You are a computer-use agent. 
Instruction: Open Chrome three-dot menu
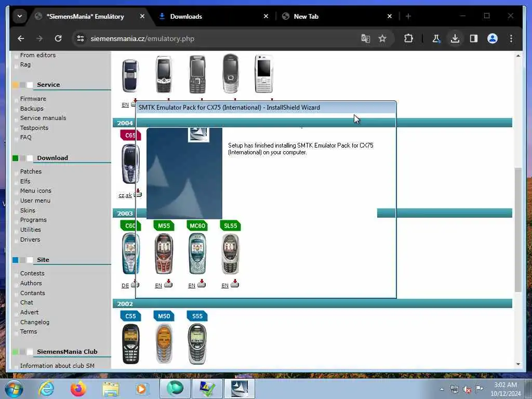click(x=511, y=38)
